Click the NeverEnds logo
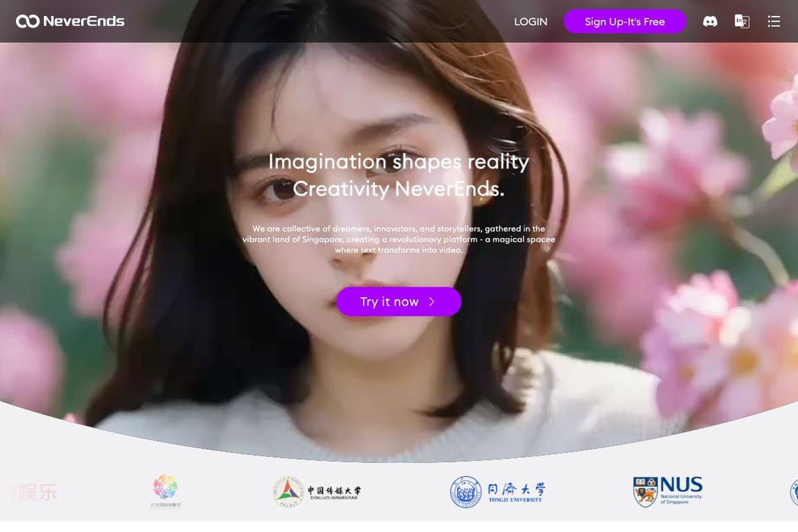 [x=70, y=21]
